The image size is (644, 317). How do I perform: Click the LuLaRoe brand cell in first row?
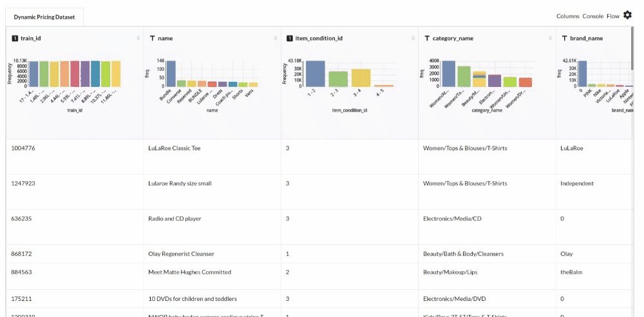pyautogui.click(x=594, y=157)
